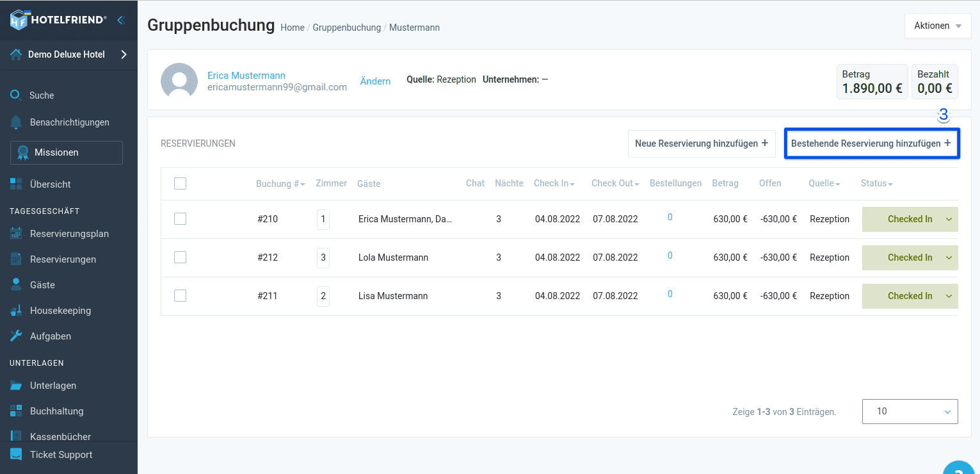
Task: Open Reservierungsplan in sidebar
Action: click(68, 234)
